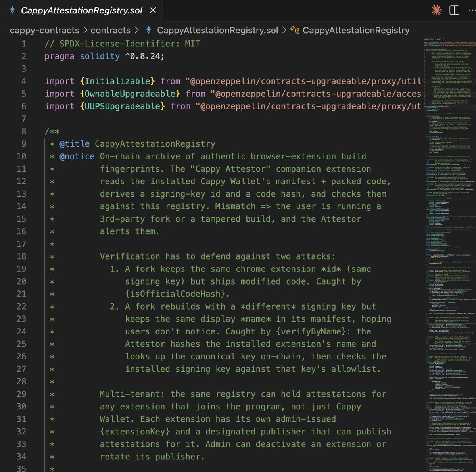Viewport: 476px width, 472px height.
Task: Click the ^0.8.24 version text
Action: click(x=142, y=56)
